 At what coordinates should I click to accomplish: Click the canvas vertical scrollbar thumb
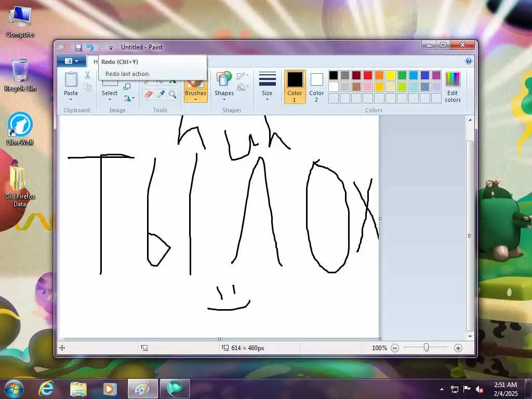(470, 236)
